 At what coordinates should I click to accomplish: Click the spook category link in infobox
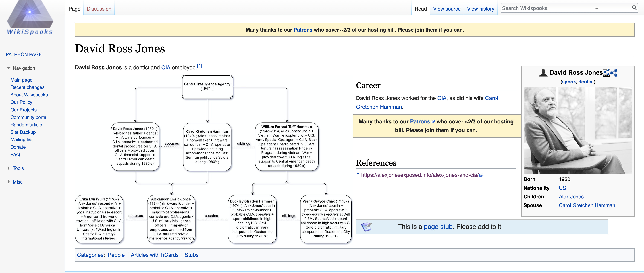point(569,82)
